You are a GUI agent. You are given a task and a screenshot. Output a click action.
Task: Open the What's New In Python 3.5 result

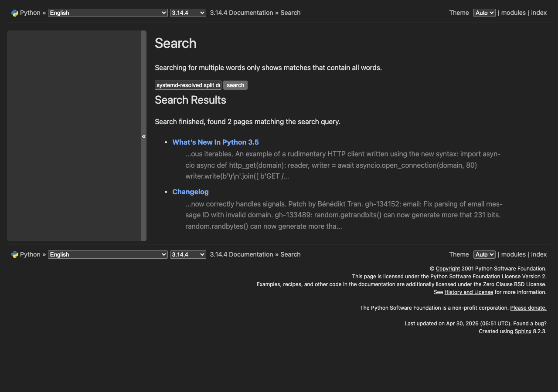point(215,142)
